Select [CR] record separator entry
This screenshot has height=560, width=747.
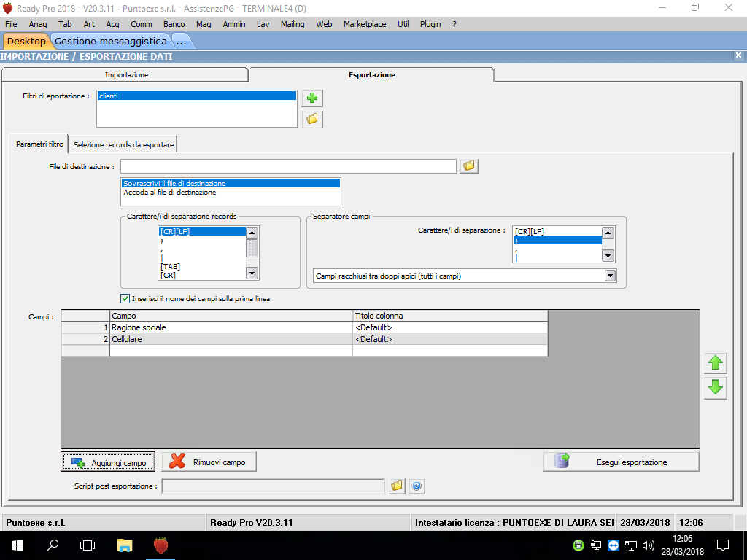pyautogui.click(x=203, y=275)
